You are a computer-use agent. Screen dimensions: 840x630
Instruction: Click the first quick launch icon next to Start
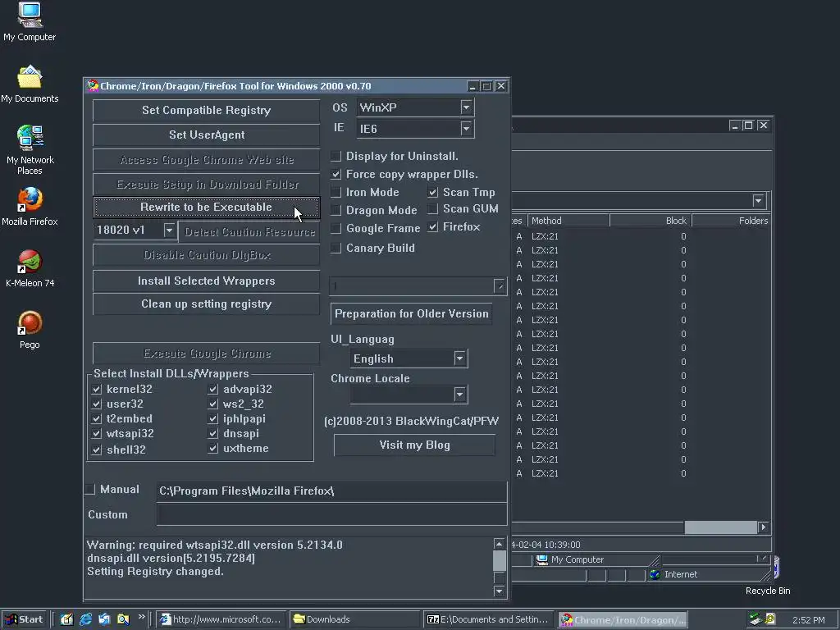point(66,619)
